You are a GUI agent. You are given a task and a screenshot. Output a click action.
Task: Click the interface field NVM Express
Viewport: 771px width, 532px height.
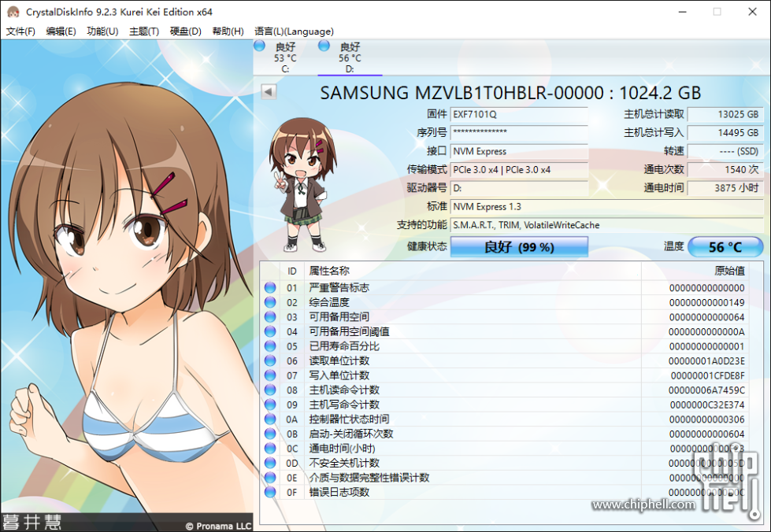[x=519, y=151]
